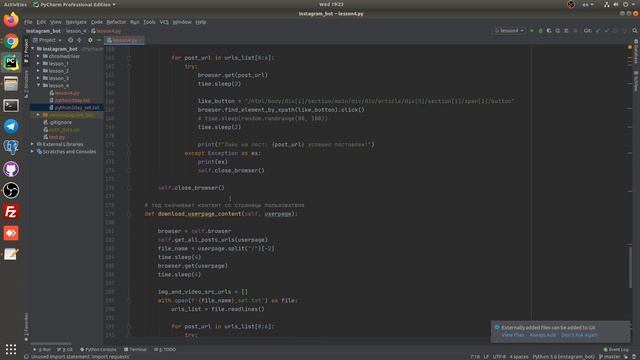The image size is (640, 360).
Task: Open the Run tool window button
Action: [x=42, y=350]
